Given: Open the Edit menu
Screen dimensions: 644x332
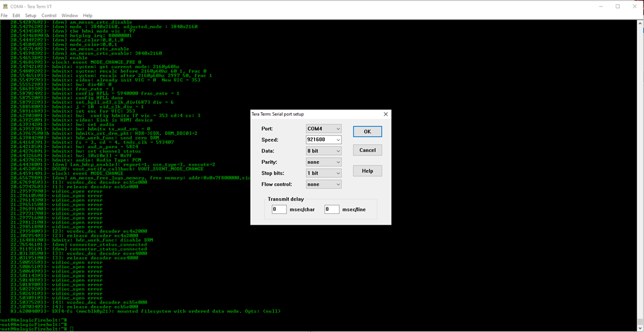Looking at the screenshot, I should pyautogui.click(x=16, y=16).
